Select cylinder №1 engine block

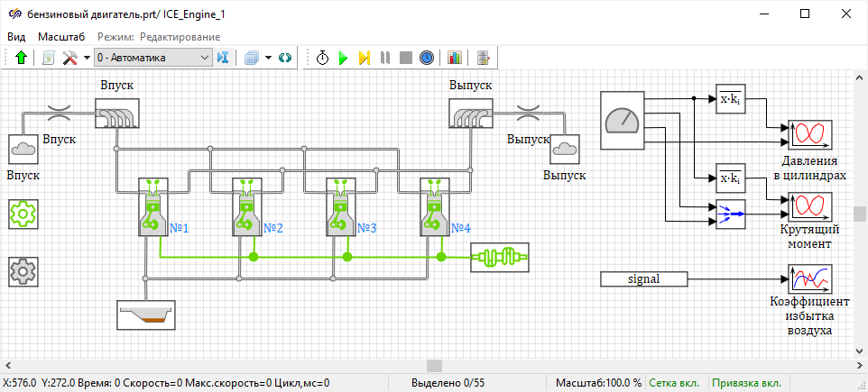coord(151,207)
